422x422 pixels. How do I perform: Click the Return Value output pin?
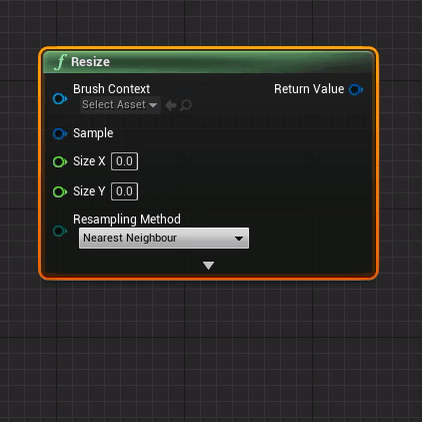[356, 90]
